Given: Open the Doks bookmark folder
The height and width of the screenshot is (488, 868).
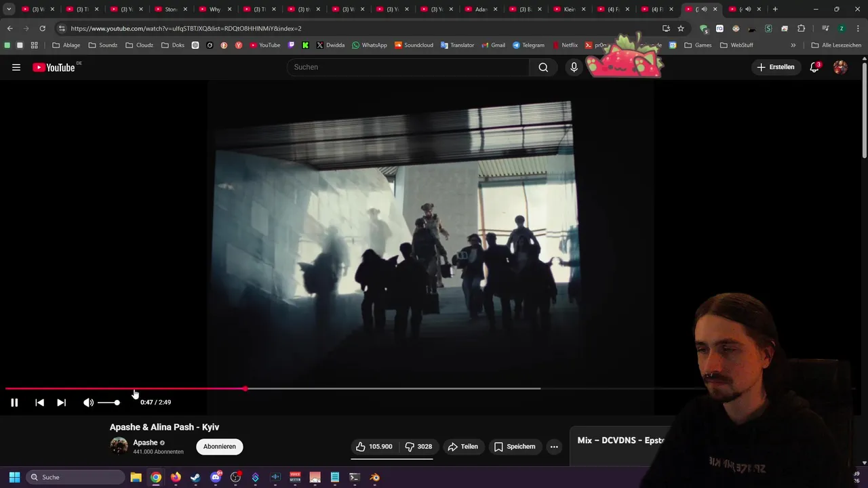Looking at the screenshot, I should [174, 45].
